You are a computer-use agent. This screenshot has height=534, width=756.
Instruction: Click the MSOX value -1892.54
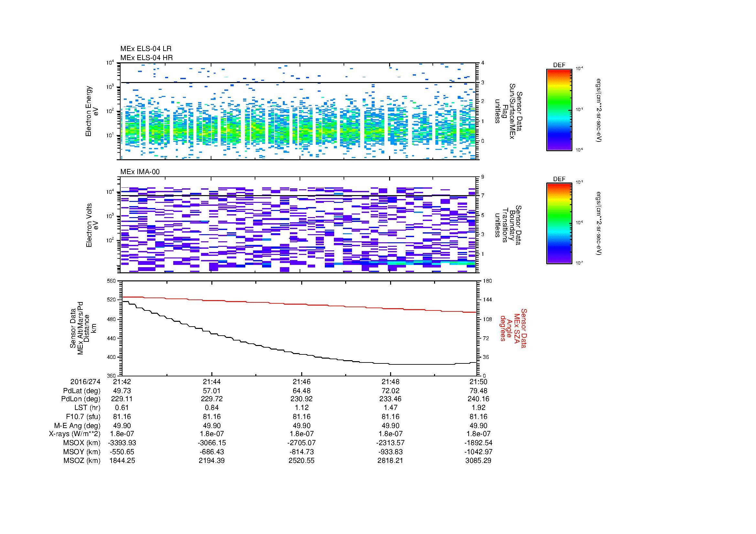[478, 443]
